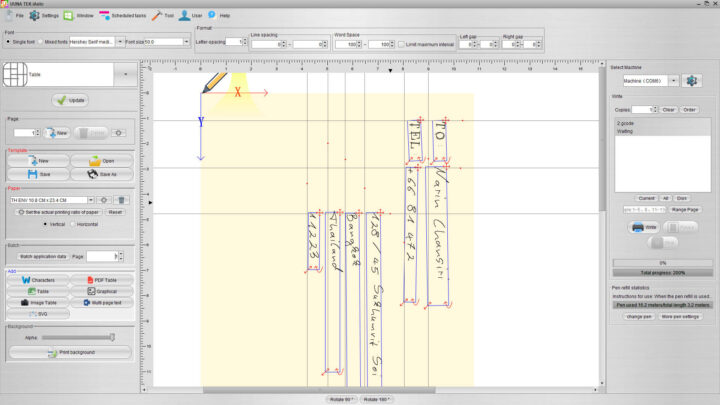Viewport: 720px width, 405px height.
Task: Select the Mixed fonts radio button
Action: click(40, 42)
